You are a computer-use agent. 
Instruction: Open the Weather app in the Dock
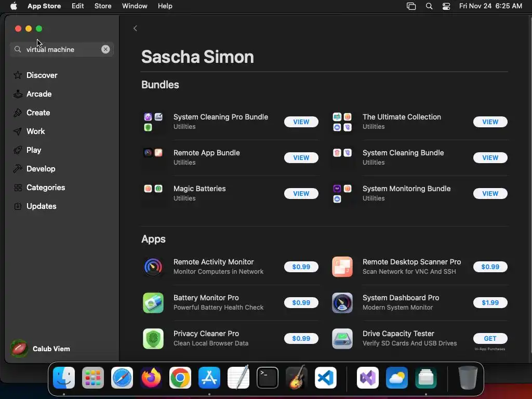pos(396,377)
